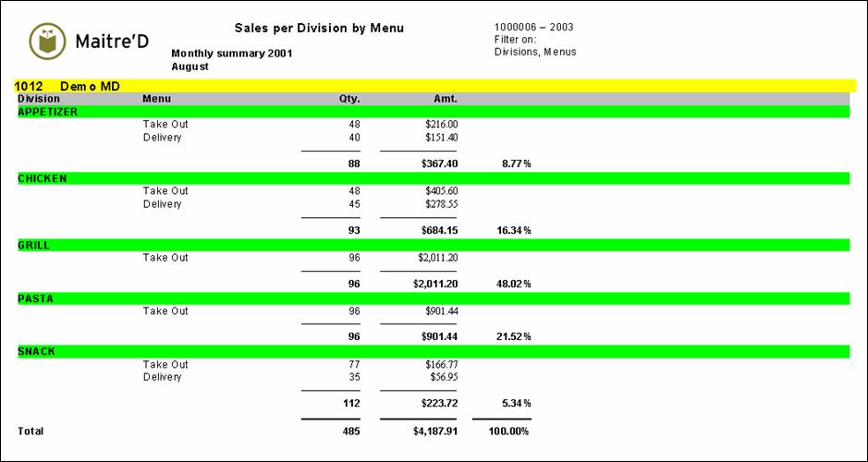Viewport: 868px width, 462px height.
Task: Click the Menu column header
Action: [156, 98]
